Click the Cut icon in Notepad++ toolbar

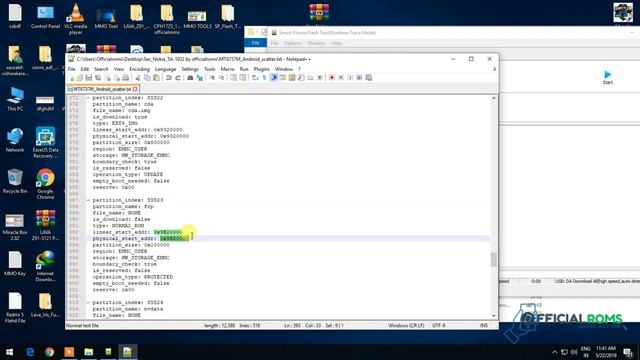(x=138, y=78)
